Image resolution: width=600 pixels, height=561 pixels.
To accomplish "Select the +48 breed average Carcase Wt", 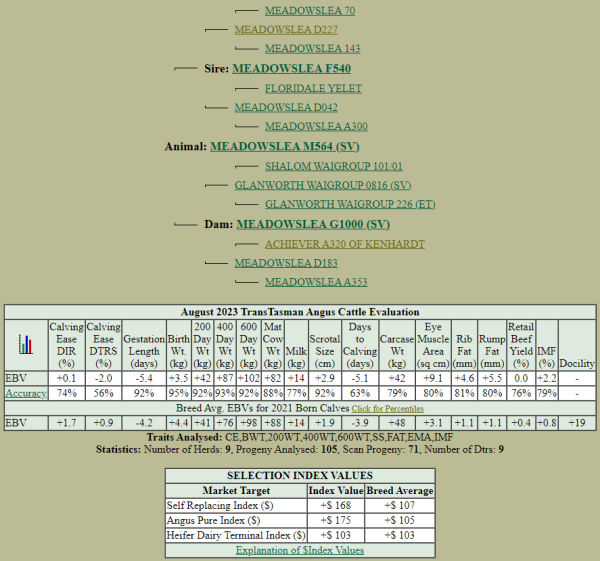I will pyautogui.click(x=397, y=423).
